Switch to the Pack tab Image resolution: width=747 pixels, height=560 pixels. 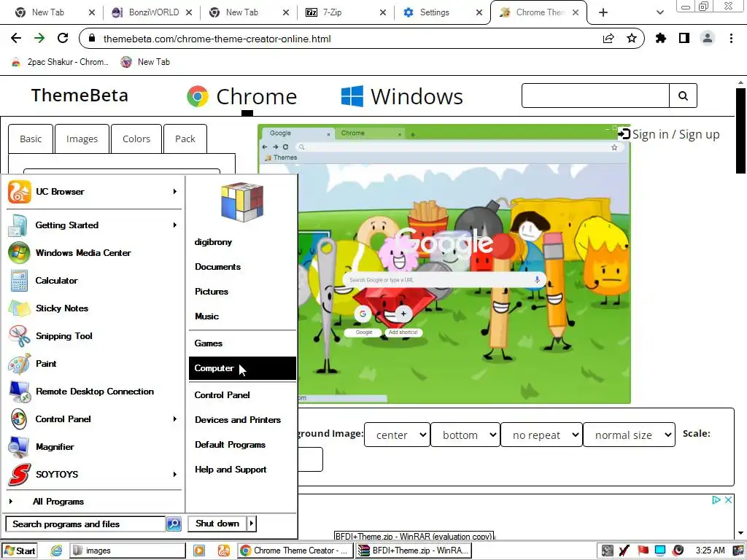click(185, 139)
